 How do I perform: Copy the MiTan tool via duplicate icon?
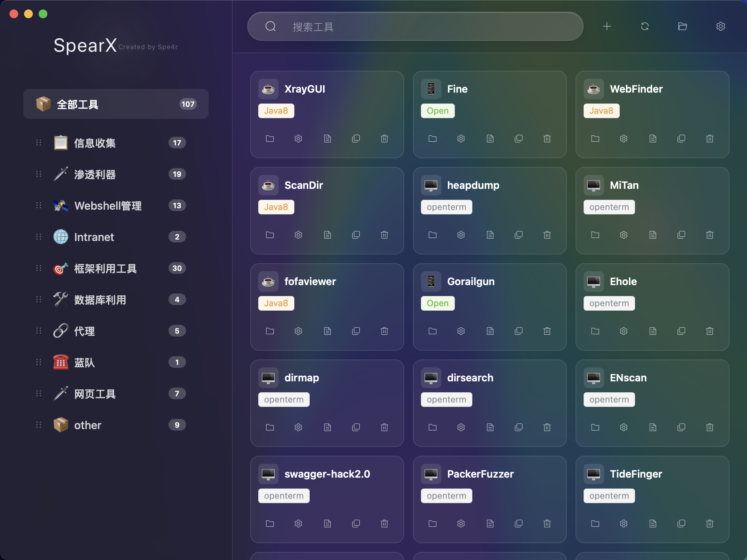681,235
